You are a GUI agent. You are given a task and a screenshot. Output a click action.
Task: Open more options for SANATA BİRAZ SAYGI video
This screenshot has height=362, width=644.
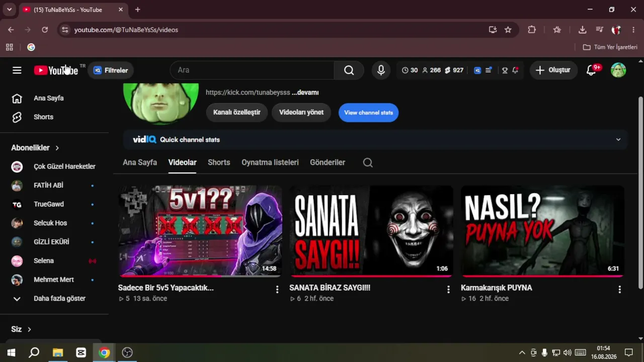tap(448, 290)
